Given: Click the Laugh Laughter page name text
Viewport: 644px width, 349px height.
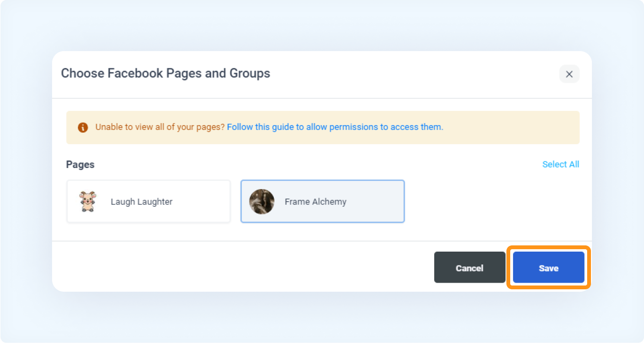Looking at the screenshot, I should click(x=141, y=201).
